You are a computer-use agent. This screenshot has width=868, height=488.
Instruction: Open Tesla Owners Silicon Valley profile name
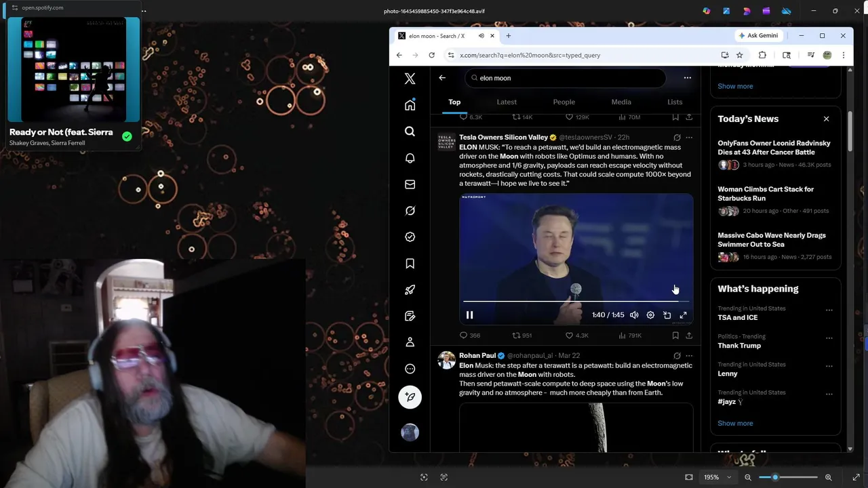pyautogui.click(x=503, y=138)
